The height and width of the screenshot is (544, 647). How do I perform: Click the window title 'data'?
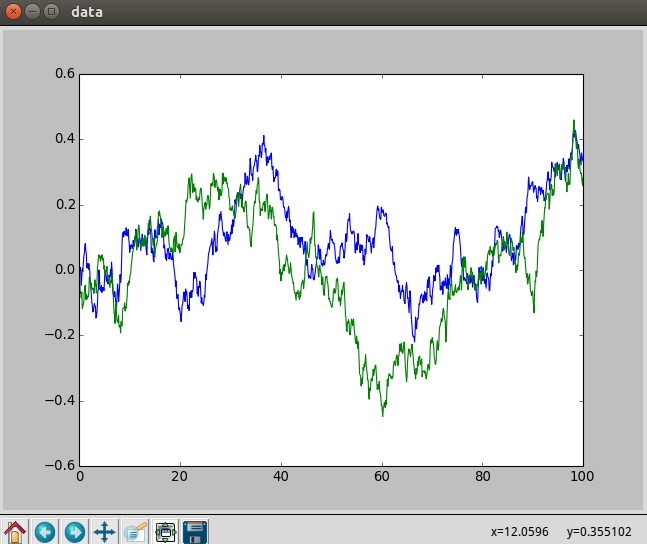[x=87, y=12]
